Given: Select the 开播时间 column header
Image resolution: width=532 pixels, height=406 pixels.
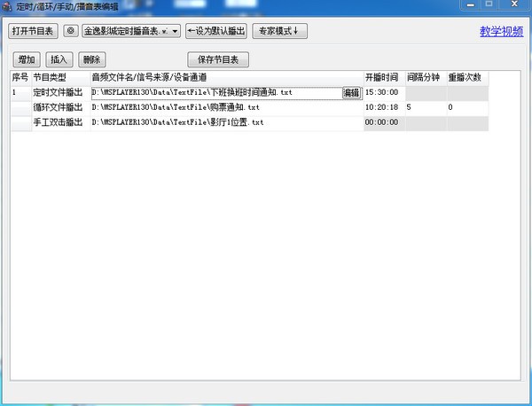Looking at the screenshot, I should click(385, 78).
